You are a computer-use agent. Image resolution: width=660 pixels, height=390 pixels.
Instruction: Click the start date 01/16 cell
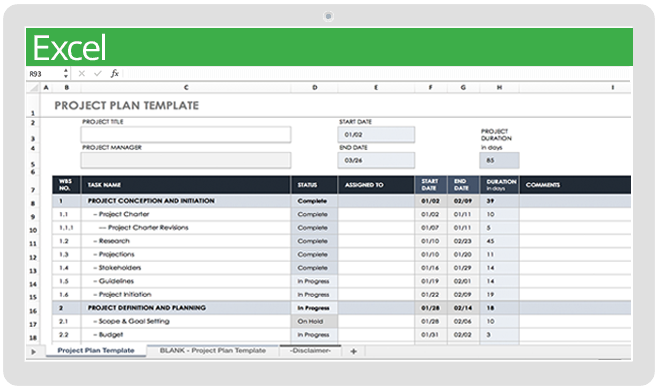click(x=431, y=268)
